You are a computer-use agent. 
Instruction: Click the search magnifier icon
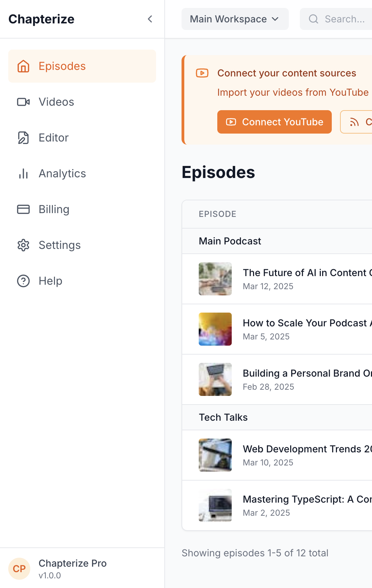[313, 19]
